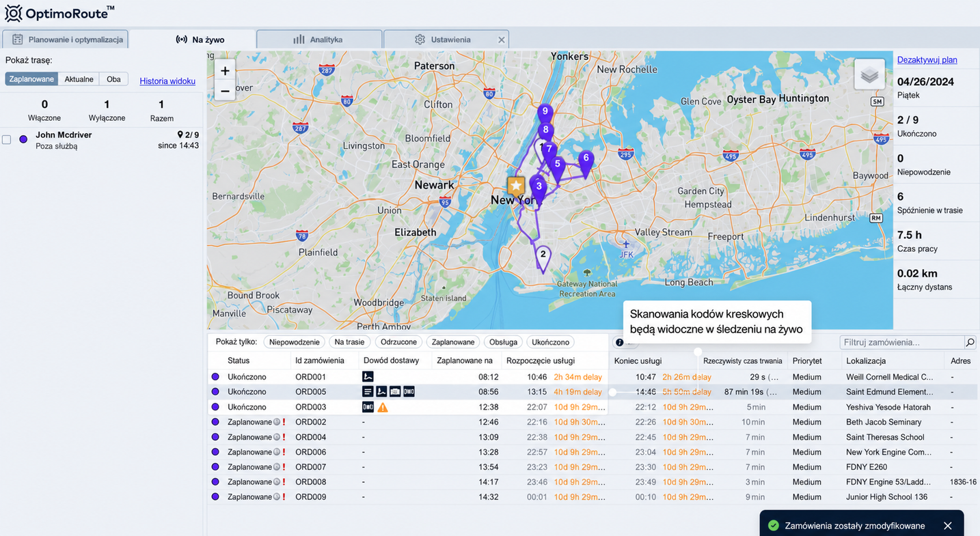
Task: Open signature proof icon for ORD005
Action: [381, 392]
